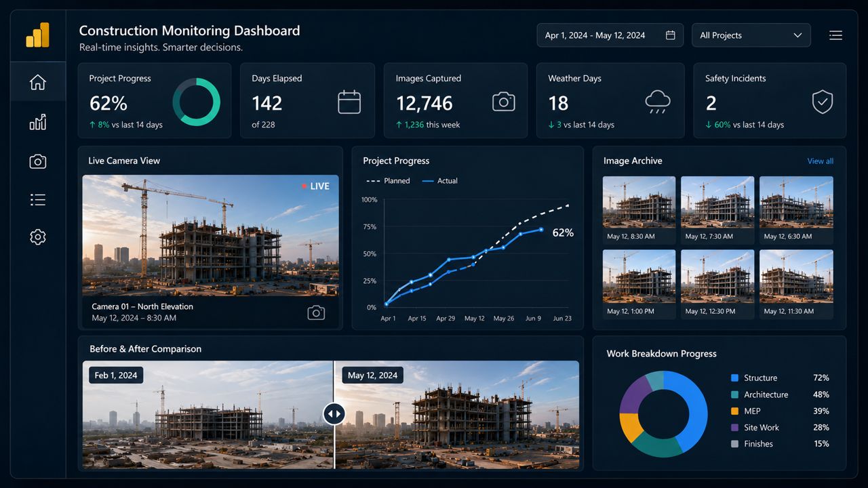868x488 pixels.
Task: Click the 1,236 this week text
Action: pos(429,125)
